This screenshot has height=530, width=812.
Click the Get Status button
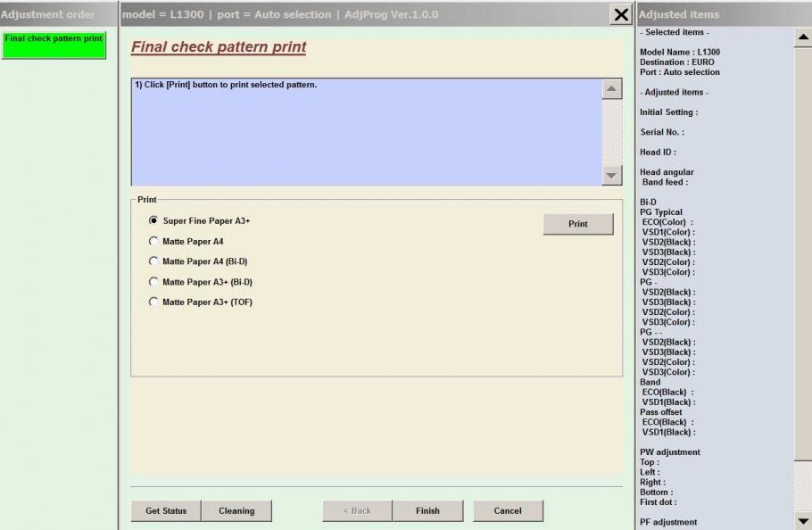(x=165, y=510)
